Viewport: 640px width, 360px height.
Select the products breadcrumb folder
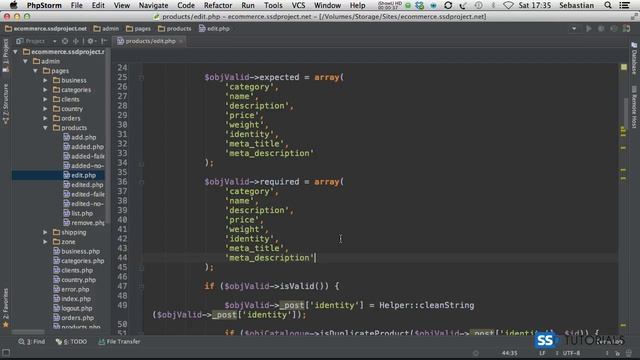click(x=175, y=29)
